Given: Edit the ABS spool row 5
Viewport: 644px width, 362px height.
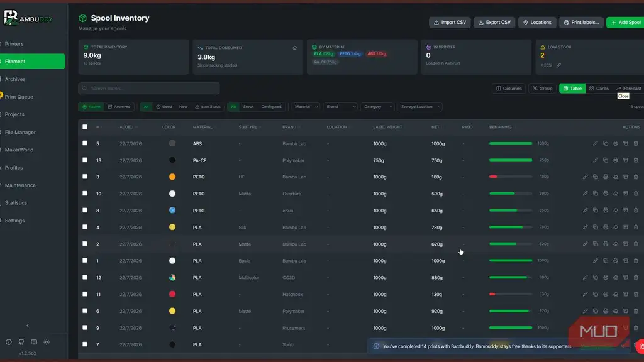Looking at the screenshot, I should click(x=595, y=143).
